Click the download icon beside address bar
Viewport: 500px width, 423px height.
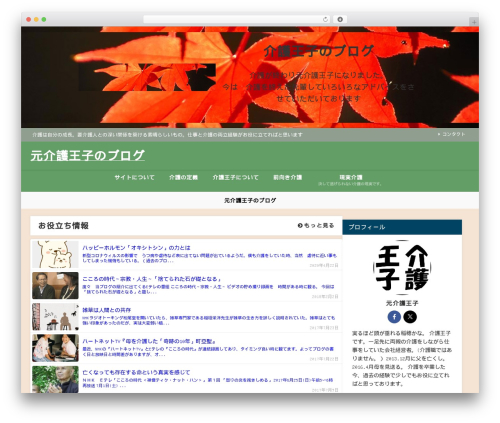pyautogui.click(x=340, y=19)
